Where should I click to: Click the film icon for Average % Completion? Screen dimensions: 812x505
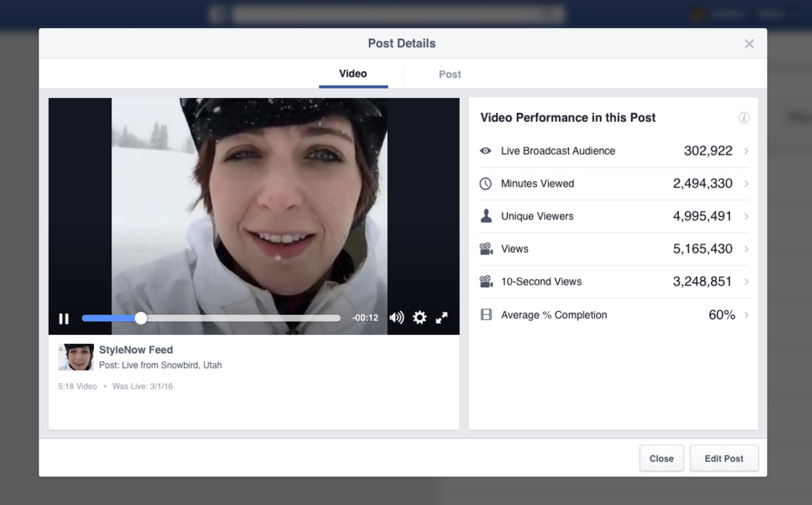(485, 314)
